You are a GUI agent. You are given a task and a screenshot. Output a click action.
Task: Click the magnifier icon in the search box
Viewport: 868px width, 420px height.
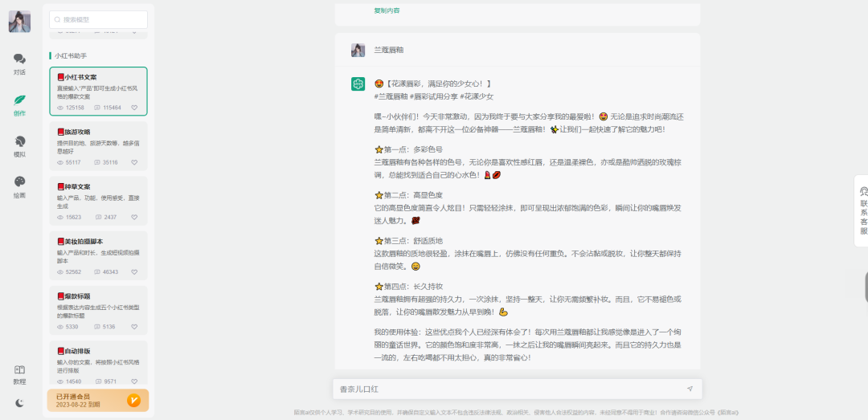coord(57,19)
